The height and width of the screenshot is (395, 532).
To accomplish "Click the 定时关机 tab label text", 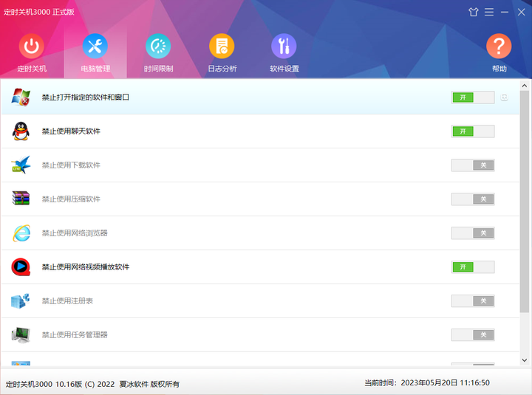I will coord(32,69).
